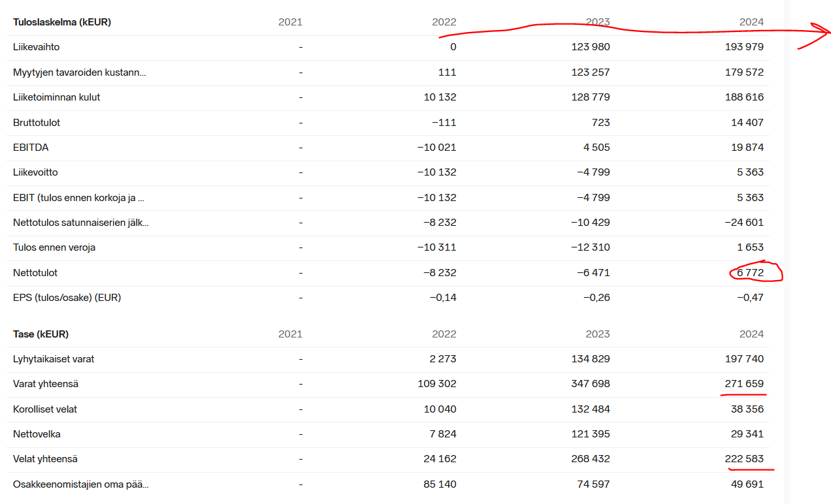This screenshot has height=504, width=831.
Task: Select the 2023 Liikevaihto value 123 980
Action: click(x=590, y=47)
